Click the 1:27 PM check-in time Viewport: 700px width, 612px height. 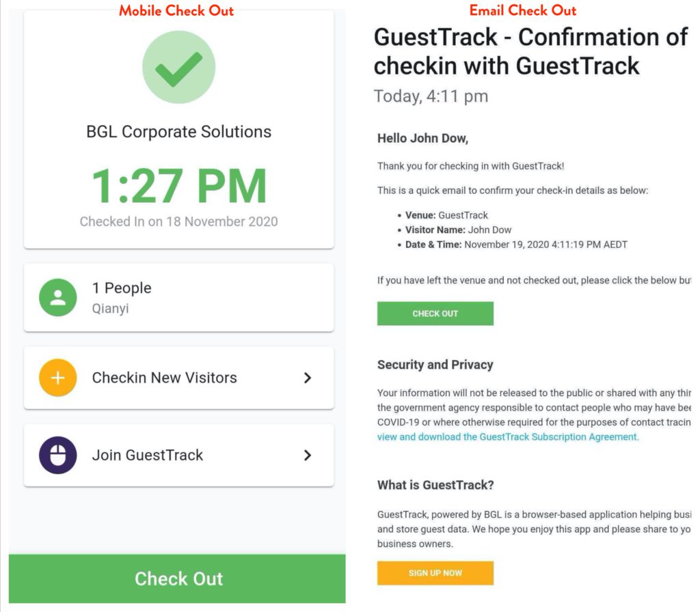tap(178, 186)
